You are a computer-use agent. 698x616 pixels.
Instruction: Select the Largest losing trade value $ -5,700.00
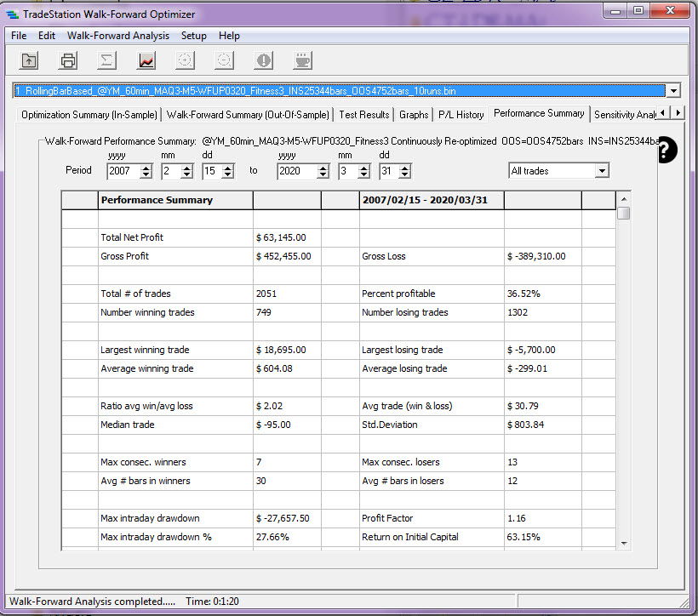point(531,350)
